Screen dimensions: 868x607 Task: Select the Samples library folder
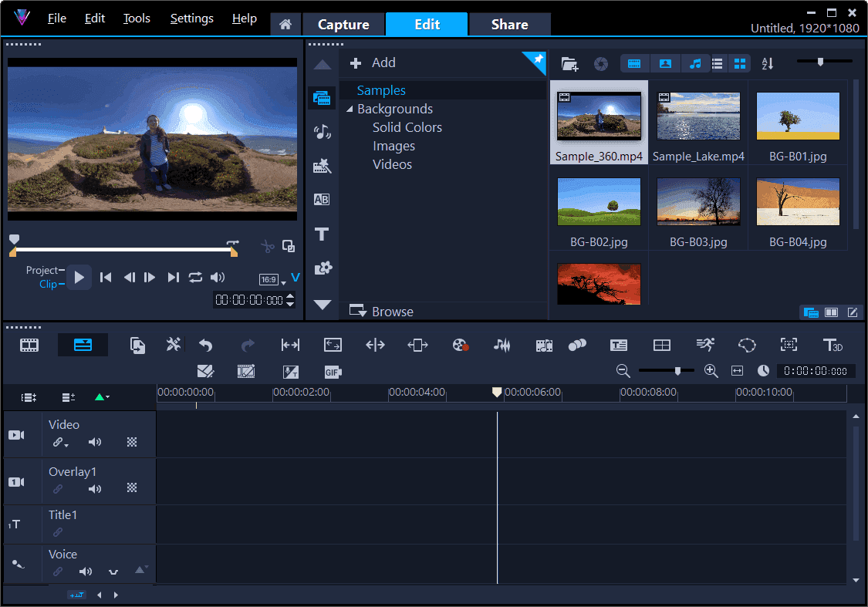coord(381,90)
